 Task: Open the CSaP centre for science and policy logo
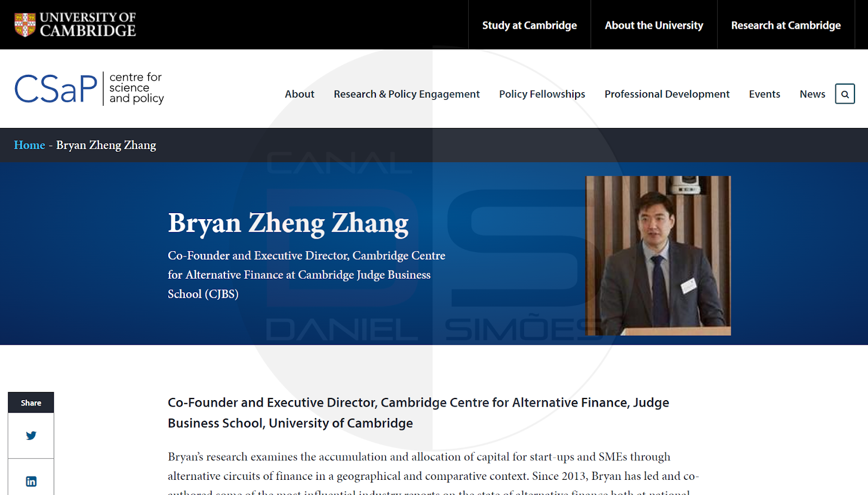[x=89, y=88]
